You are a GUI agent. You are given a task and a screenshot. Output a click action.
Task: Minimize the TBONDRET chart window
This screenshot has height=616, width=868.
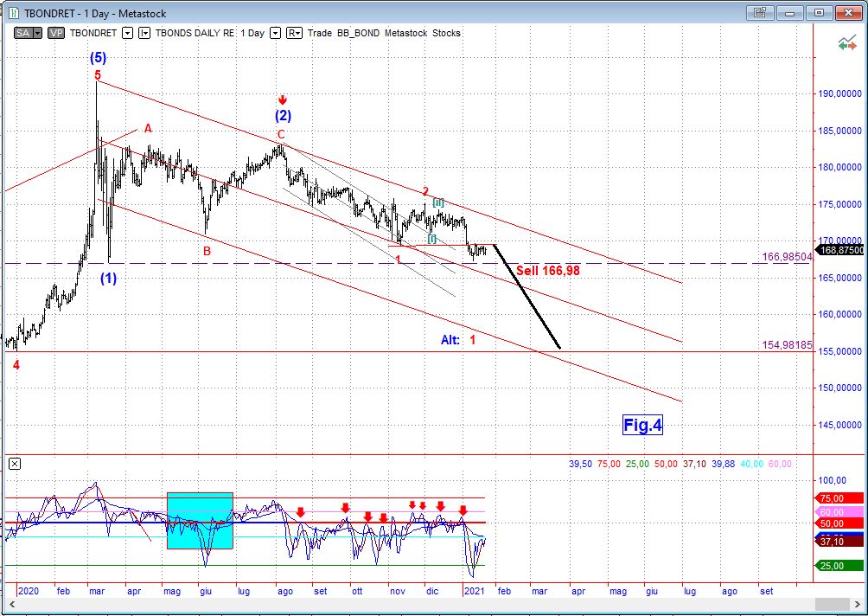pyautogui.click(x=789, y=13)
